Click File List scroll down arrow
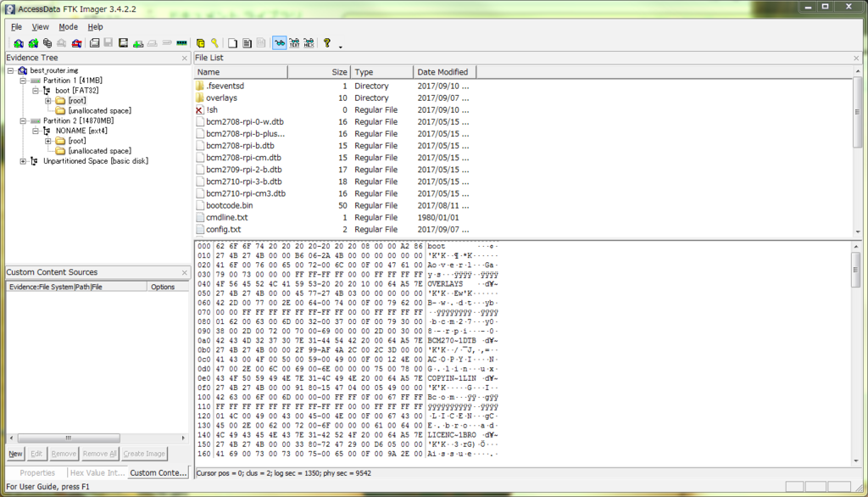This screenshot has width=868, height=497. [x=858, y=232]
